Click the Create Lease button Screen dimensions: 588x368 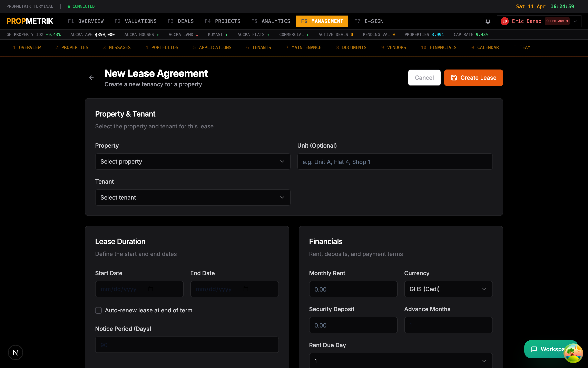point(473,78)
